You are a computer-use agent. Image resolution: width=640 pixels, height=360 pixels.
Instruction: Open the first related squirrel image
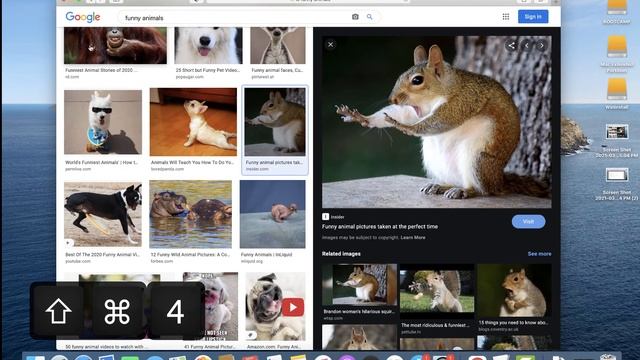tap(359, 284)
